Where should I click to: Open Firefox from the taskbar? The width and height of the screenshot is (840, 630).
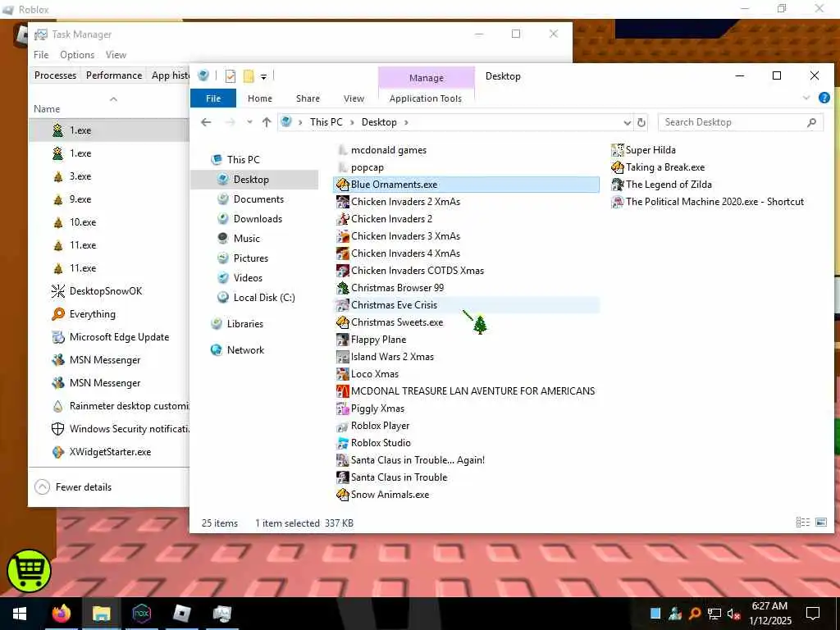point(61,614)
